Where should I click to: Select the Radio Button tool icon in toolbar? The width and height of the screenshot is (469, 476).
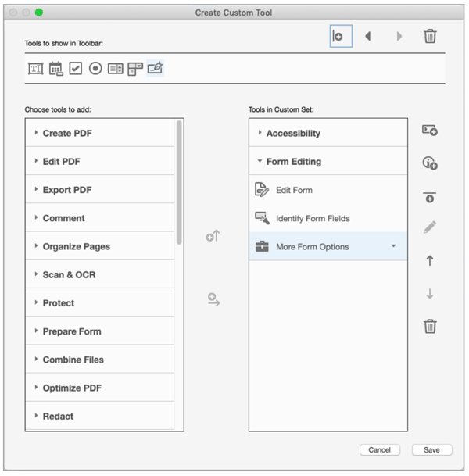tap(95, 68)
